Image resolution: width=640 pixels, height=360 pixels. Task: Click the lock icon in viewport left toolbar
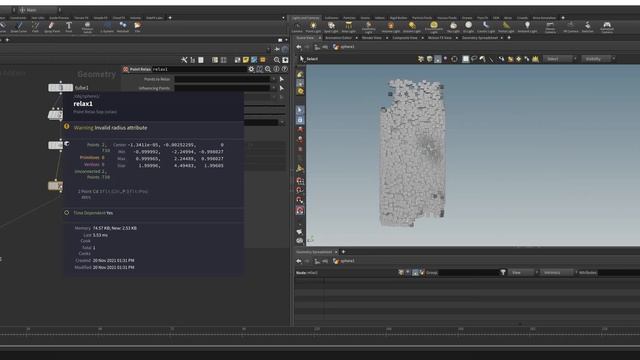coord(300,120)
